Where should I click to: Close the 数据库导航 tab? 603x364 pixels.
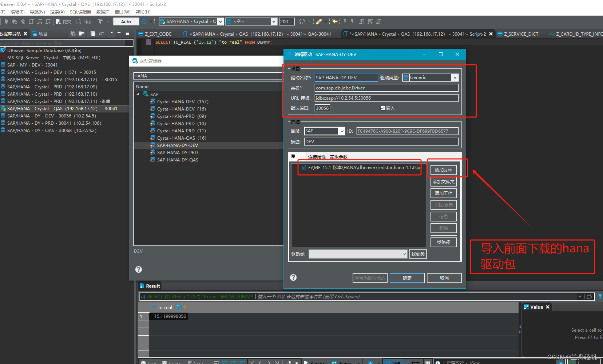25,34
